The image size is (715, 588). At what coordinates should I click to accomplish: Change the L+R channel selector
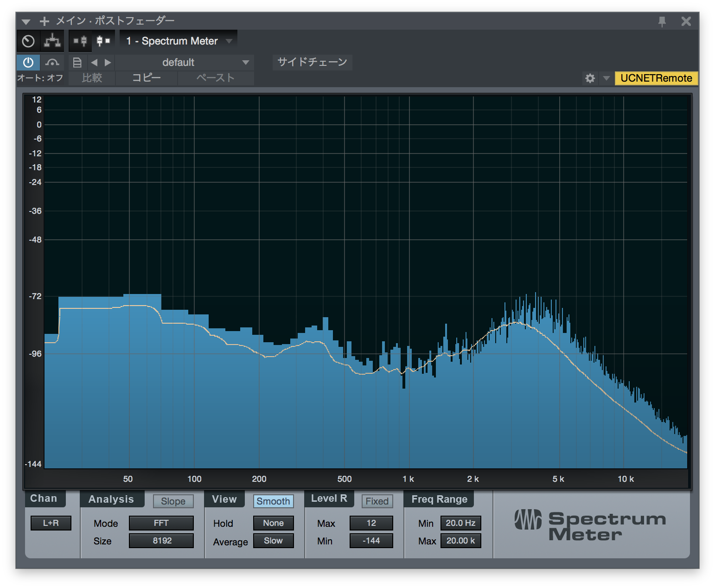pos(51,523)
